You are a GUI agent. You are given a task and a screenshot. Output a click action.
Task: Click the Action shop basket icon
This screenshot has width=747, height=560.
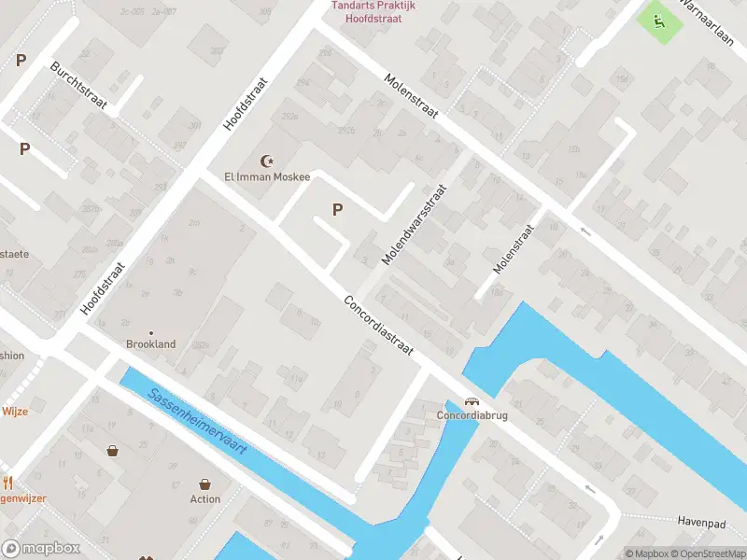click(204, 484)
